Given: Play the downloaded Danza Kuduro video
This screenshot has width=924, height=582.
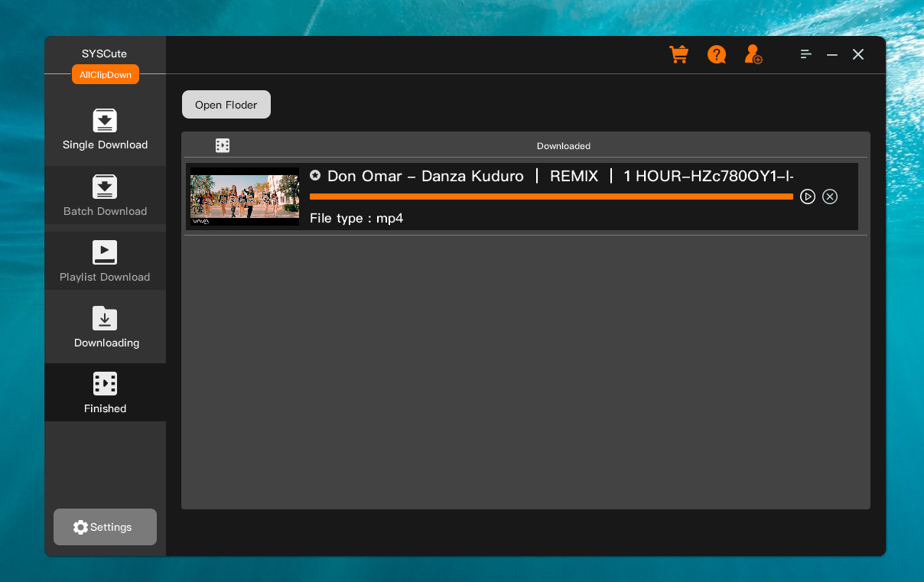Looking at the screenshot, I should [x=808, y=197].
